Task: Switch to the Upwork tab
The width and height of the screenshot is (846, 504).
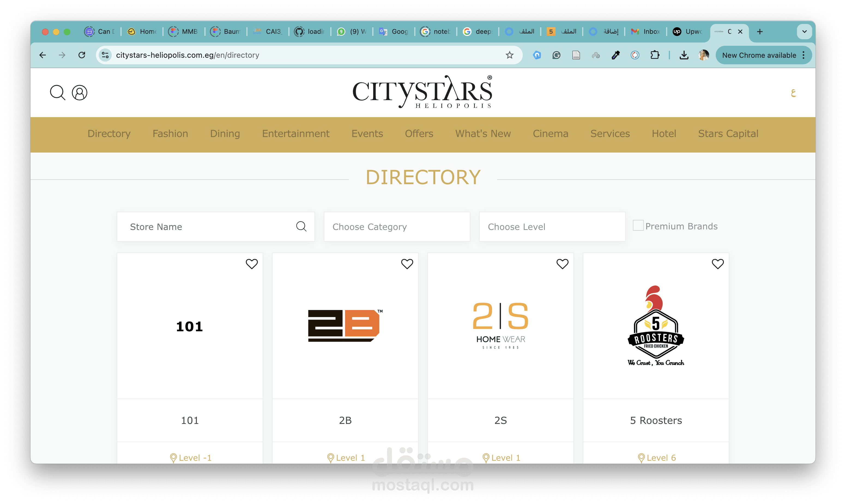Action: [688, 32]
